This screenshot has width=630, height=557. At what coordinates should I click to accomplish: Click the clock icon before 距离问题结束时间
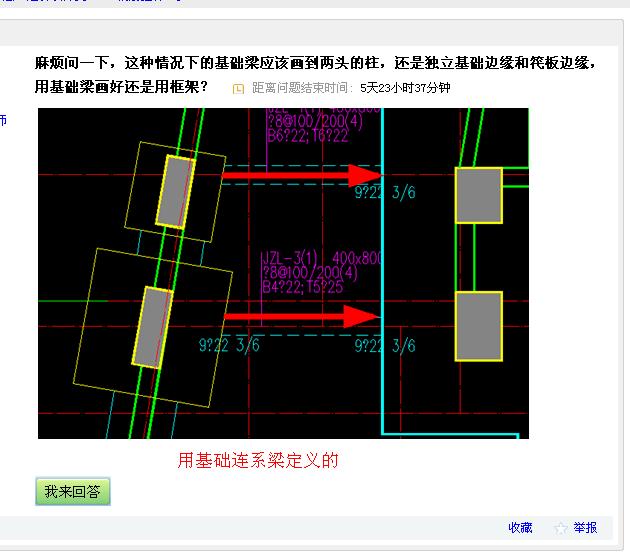tap(238, 88)
